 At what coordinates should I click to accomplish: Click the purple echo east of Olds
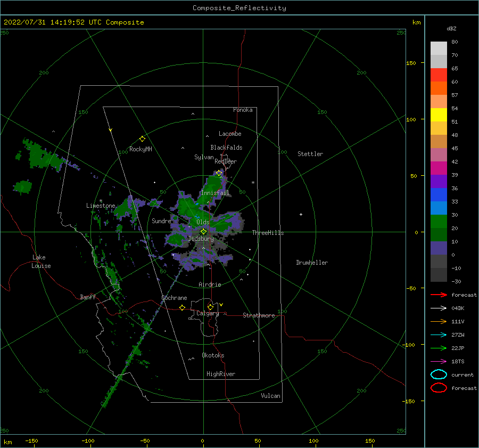(229, 223)
